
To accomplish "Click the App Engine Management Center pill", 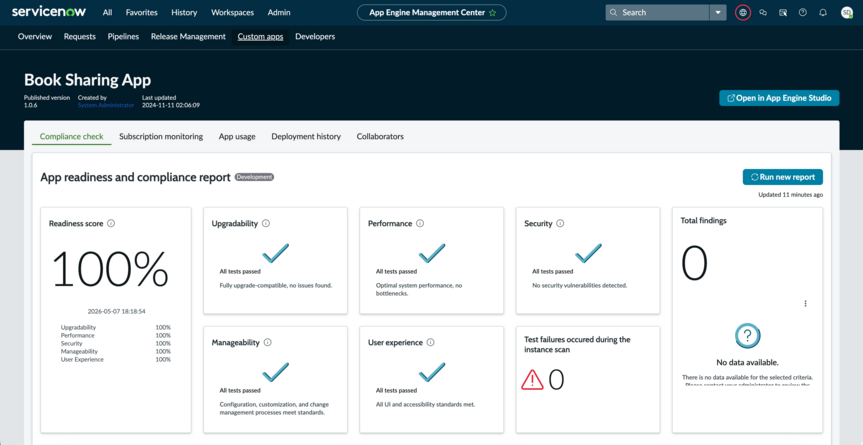I will (432, 13).
